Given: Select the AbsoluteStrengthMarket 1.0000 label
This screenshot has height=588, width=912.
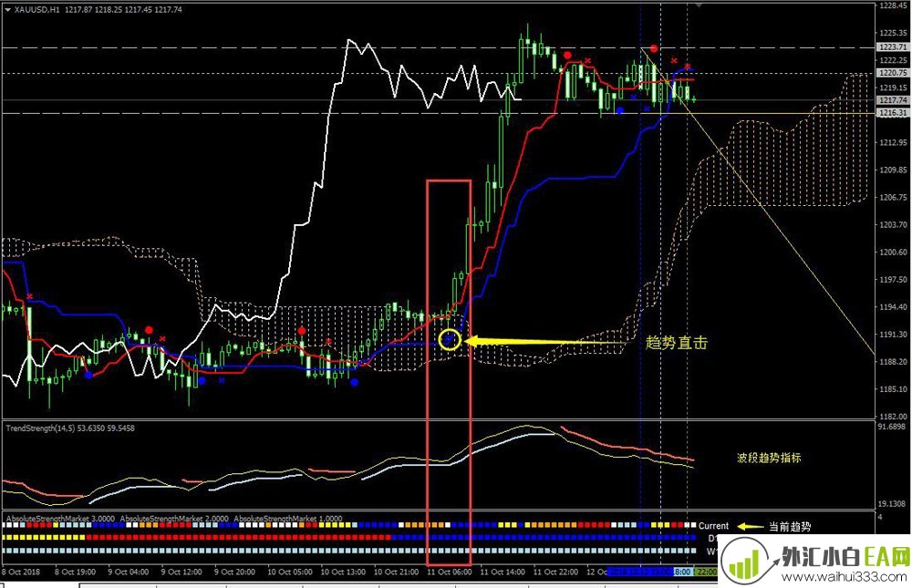Looking at the screenshot, I should [288, 518].
